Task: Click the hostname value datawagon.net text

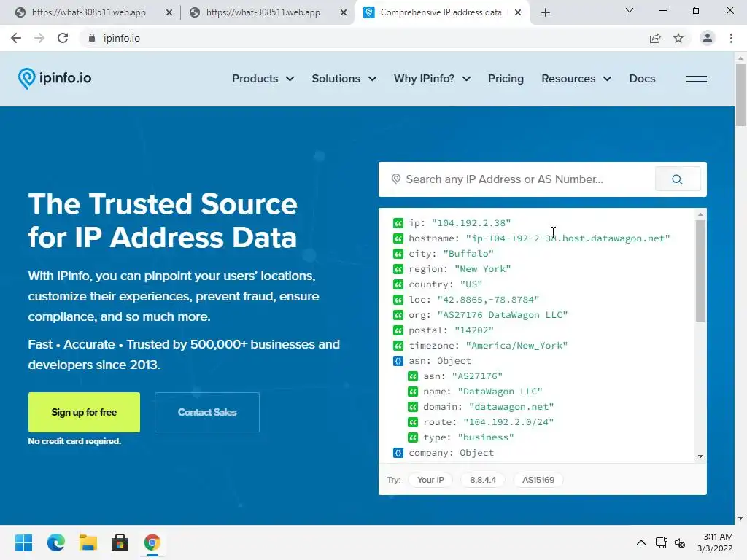Action: tap(568, 238)
